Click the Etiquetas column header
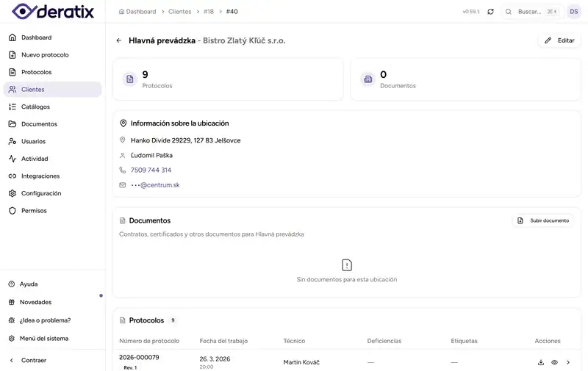The width and height of the screenshot is (588, 371). click(464, 341)
